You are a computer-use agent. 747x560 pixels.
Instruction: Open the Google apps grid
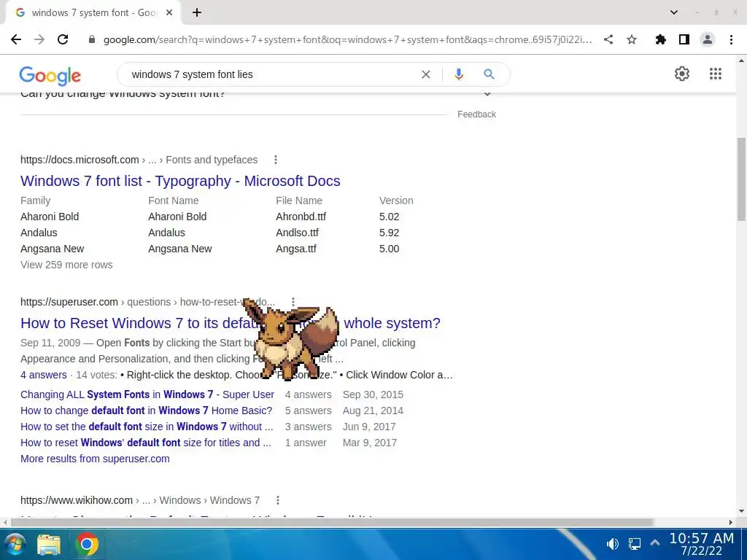coord(715,74)
